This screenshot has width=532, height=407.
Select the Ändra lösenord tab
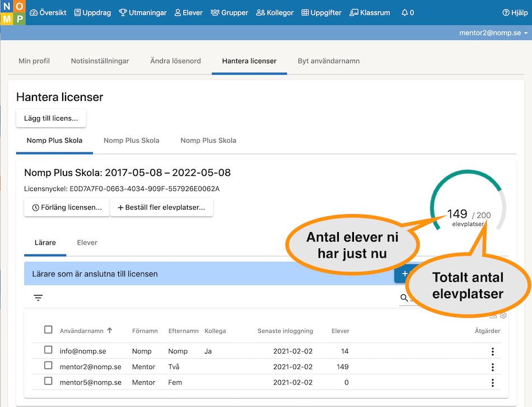coord(175,61)
